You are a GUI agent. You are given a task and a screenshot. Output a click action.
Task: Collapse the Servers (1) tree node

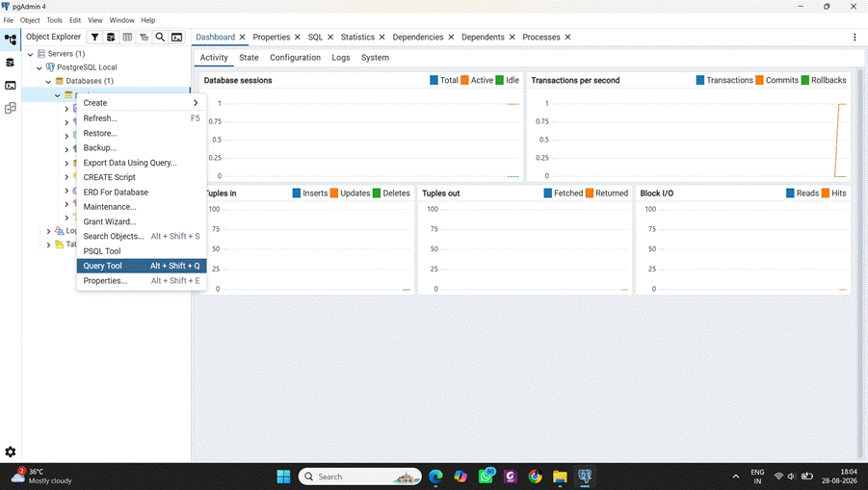click(31, 54)
